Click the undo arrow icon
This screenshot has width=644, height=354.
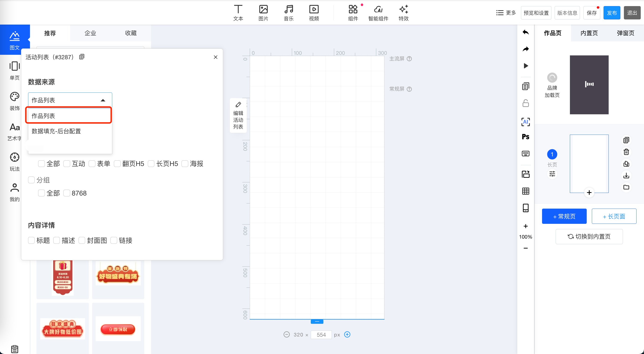point(525,32)
